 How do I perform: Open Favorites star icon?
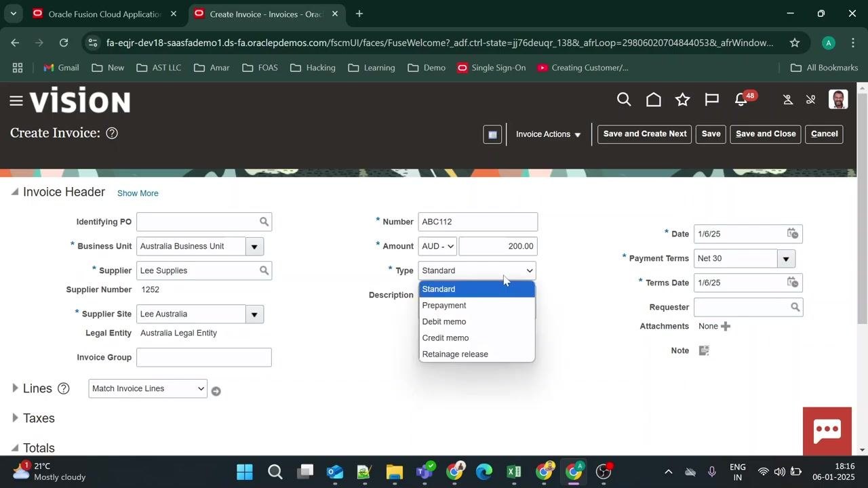pos(683,100)
